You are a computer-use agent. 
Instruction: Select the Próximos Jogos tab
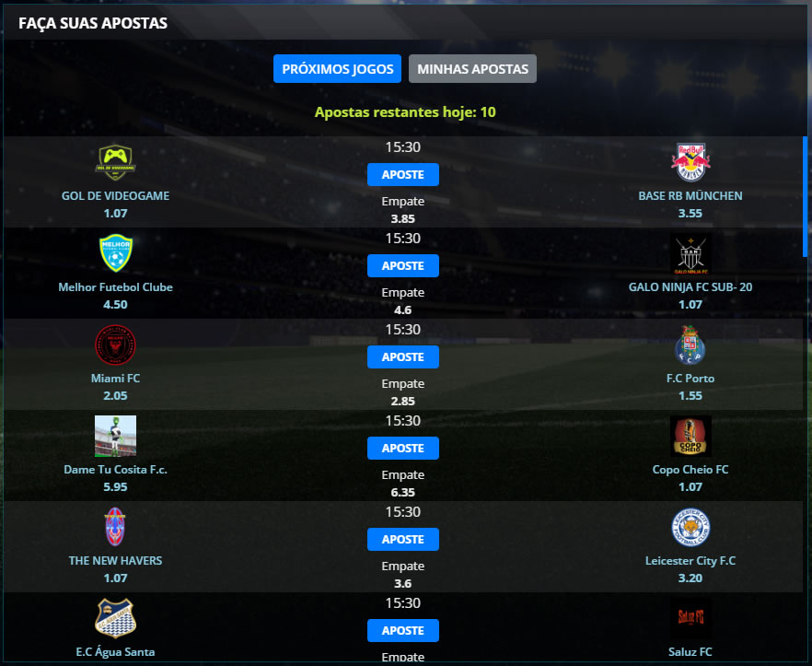coord(337,69)
